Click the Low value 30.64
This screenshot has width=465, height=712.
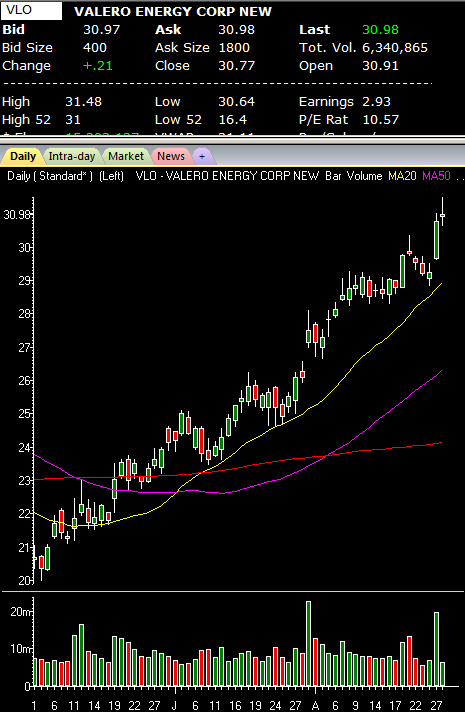pos(236,102)
